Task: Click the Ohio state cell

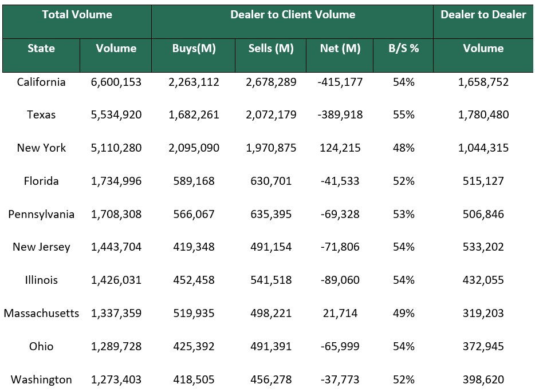Action: point(41,347)
